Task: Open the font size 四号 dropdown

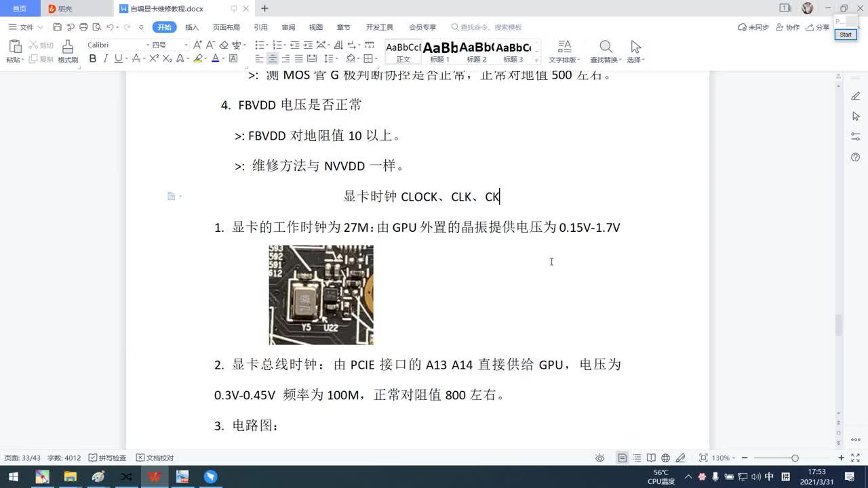Action: click(186, 45)
